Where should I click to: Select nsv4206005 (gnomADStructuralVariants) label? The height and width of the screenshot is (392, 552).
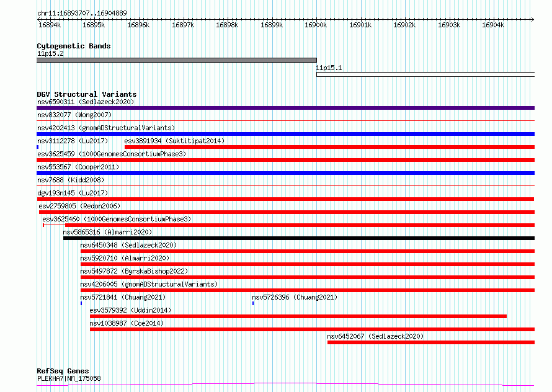tap(149, 284)
